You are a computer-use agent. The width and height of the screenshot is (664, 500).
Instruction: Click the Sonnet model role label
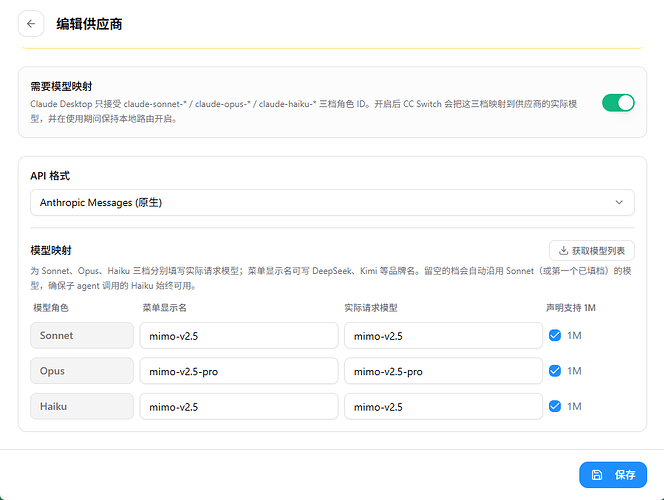[x=82, y=336]
